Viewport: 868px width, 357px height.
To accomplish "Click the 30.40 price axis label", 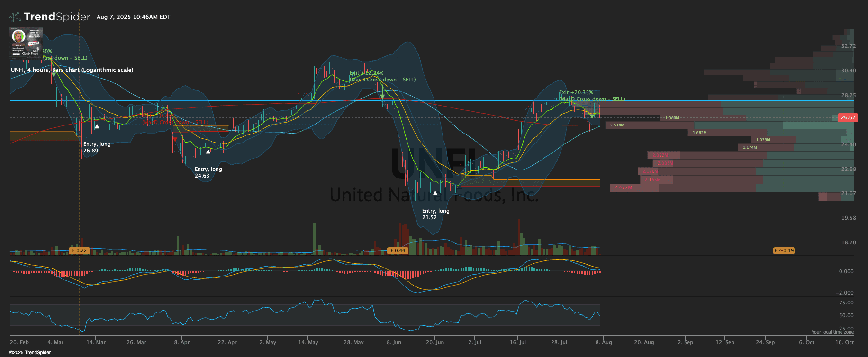I will pyautogui.click(x=849, y=71).
